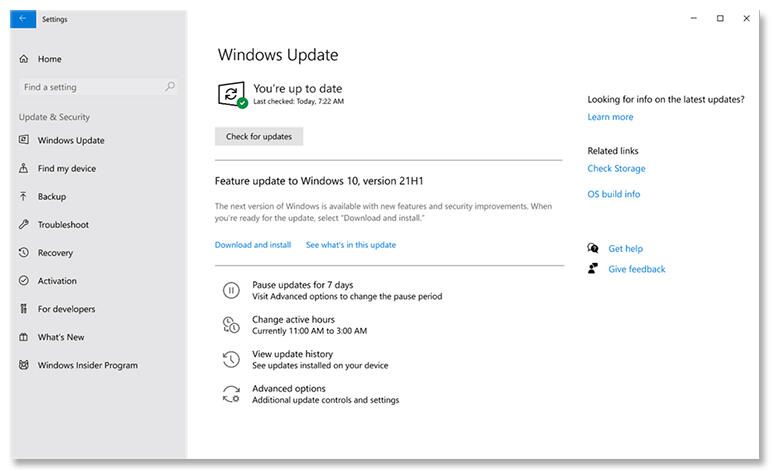The width and height of the screenshot is (770, 470).
Task: Open What's New page
Action: [x=61, y=337]
